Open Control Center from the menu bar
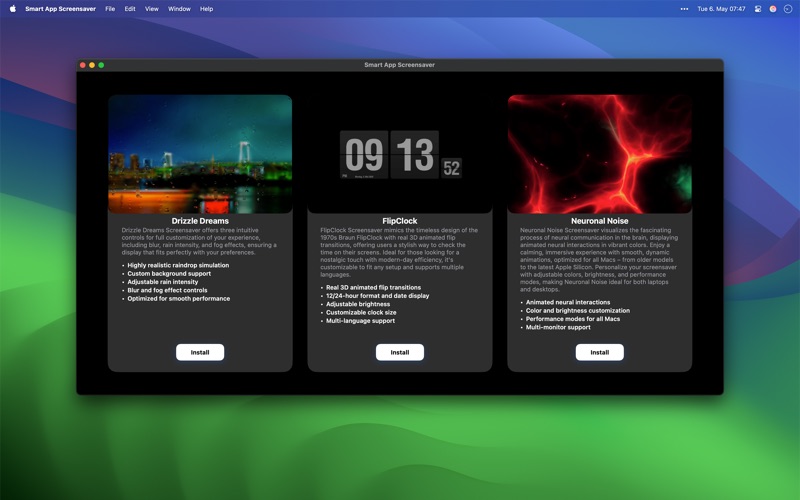800x500 pixels. pos(758,9)
